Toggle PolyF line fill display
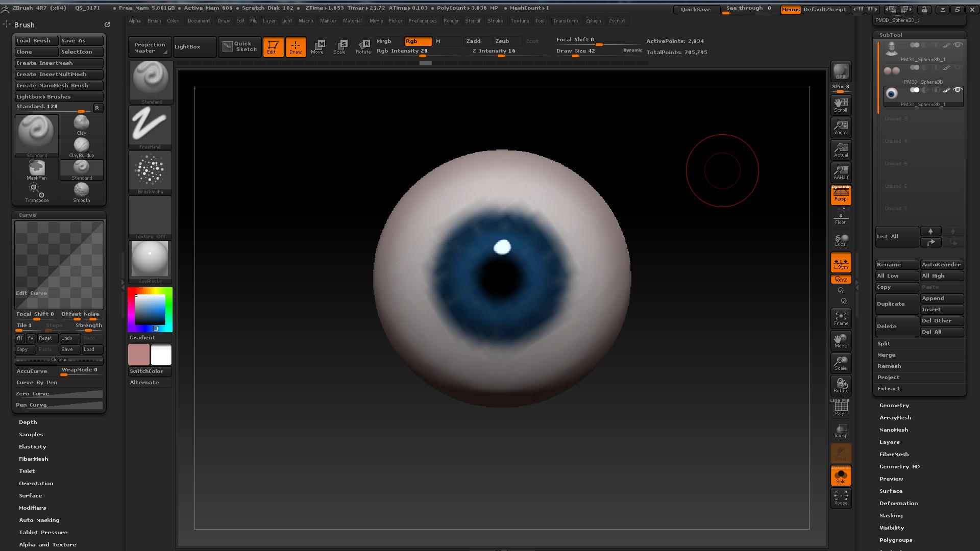 [841, 408]
